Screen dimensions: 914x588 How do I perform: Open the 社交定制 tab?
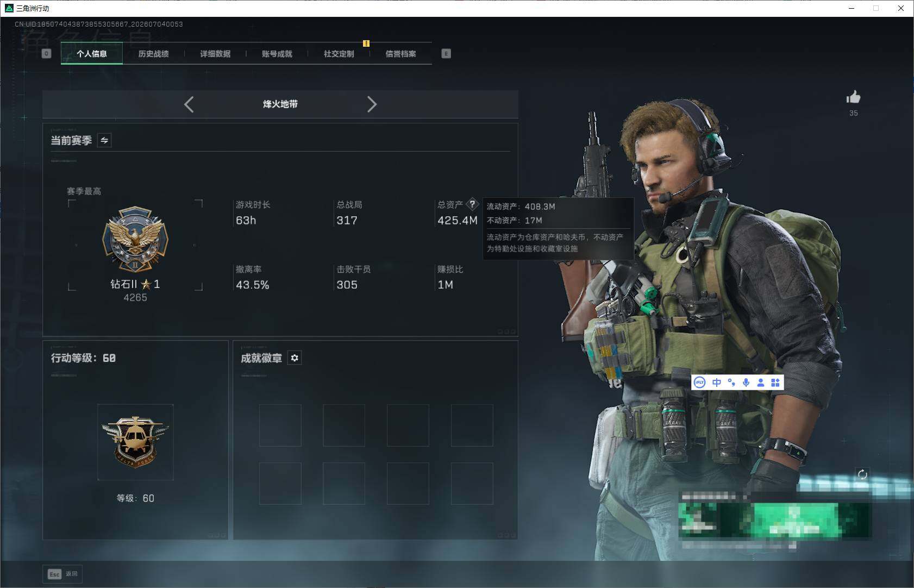point(339,54)
